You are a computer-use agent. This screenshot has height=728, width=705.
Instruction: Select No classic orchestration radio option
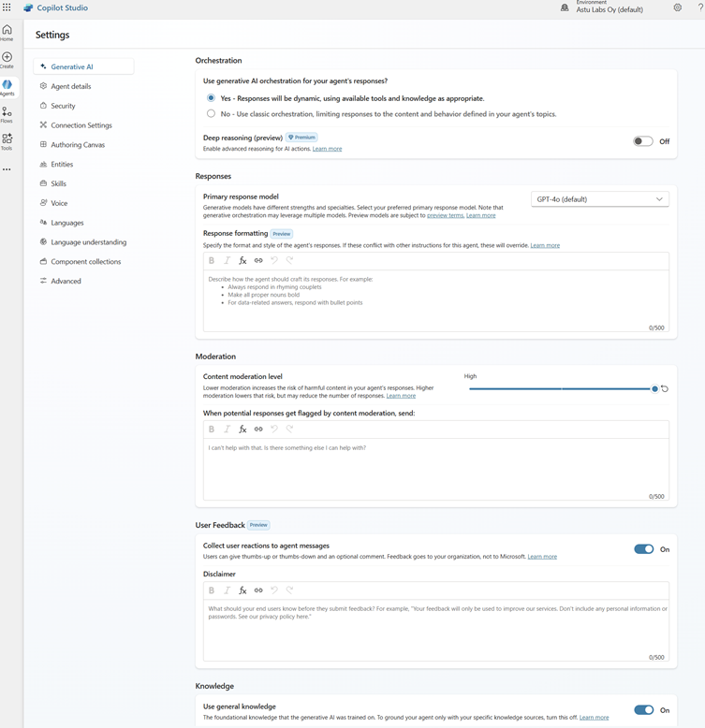pos(212,114)
